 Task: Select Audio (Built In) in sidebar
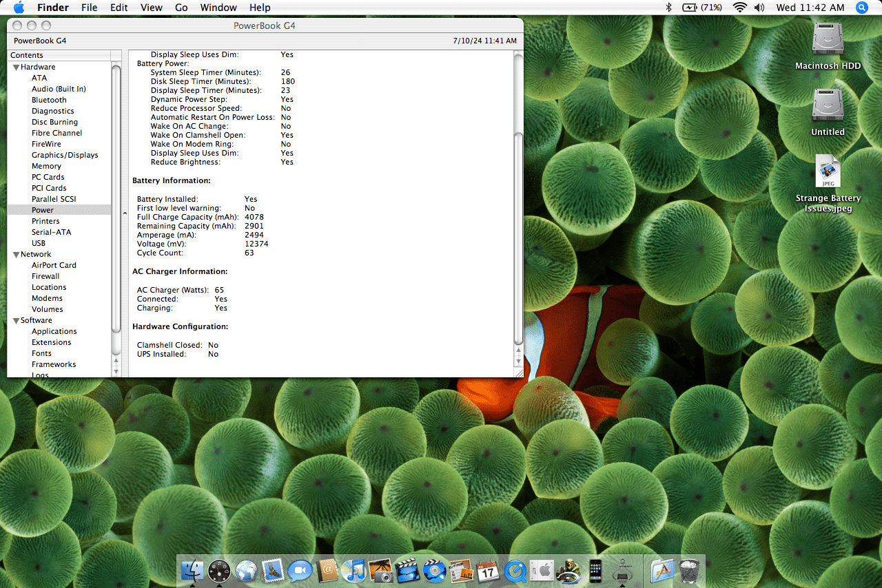tap(59, 89)
